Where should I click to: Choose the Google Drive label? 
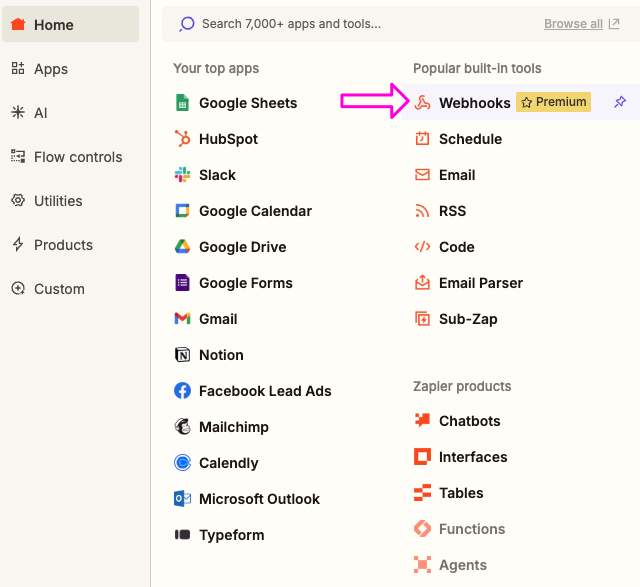click(242, 247)
